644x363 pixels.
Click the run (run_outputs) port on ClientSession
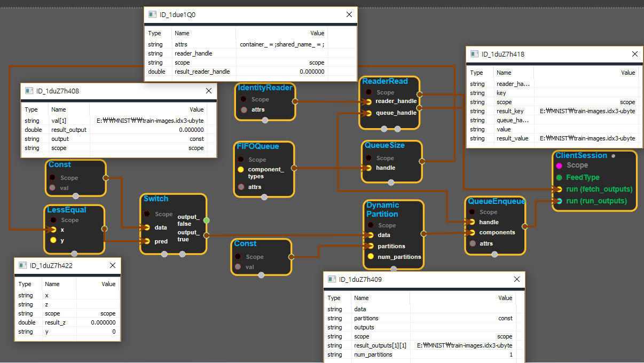pyautogui.click(x=559, y=201)
